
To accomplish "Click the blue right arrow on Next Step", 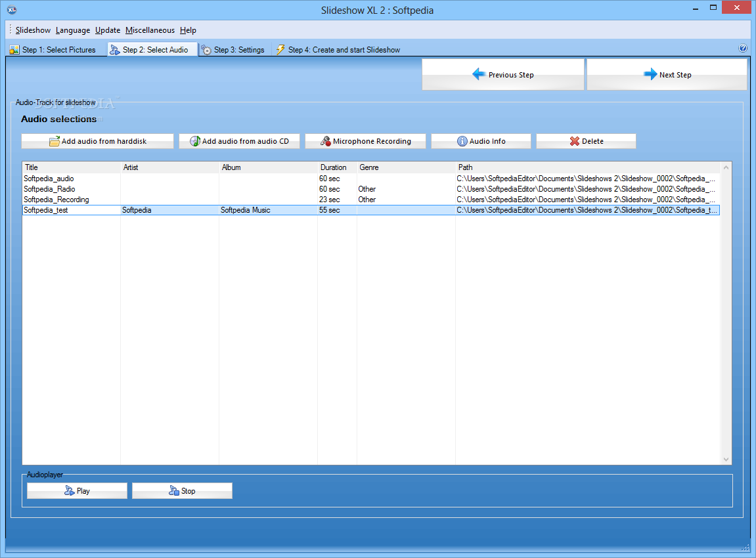I will click(x=650, y=74).
